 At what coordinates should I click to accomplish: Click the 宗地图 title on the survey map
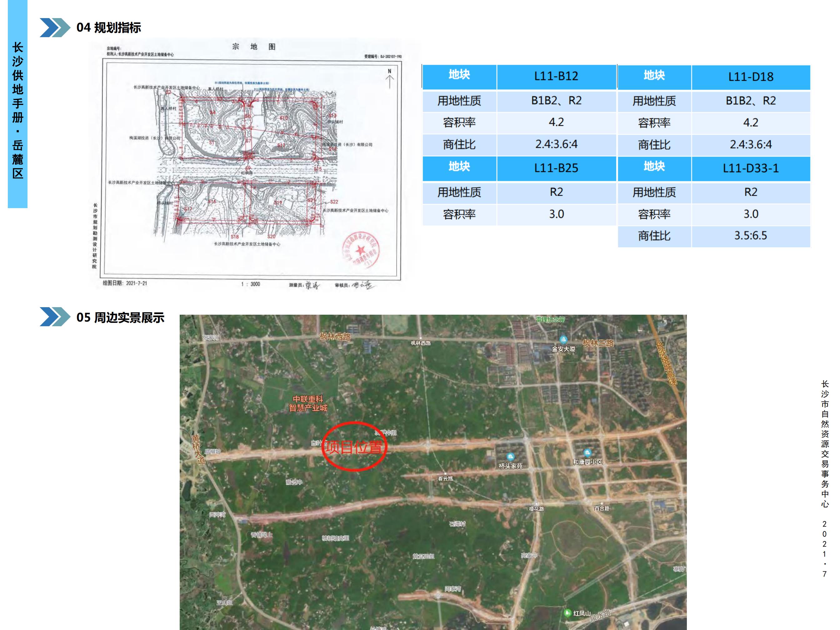pos(254,47)
